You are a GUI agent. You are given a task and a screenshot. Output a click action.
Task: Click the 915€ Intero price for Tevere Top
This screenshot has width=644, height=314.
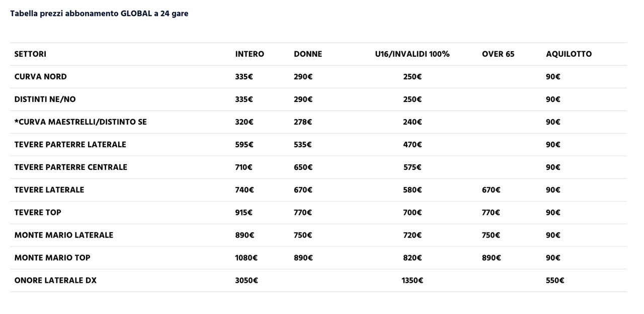(x=244, y=213)
